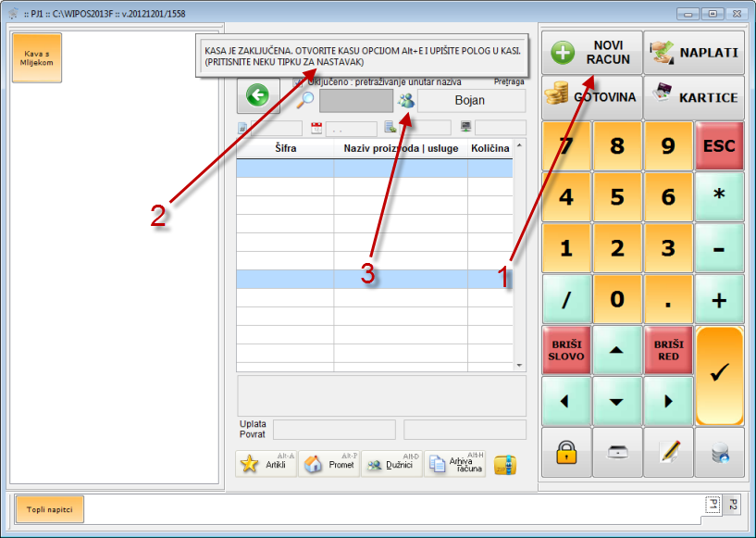Click the grey search input field
The height and width of the screenshot is (538, 756).
pos(355,101)
